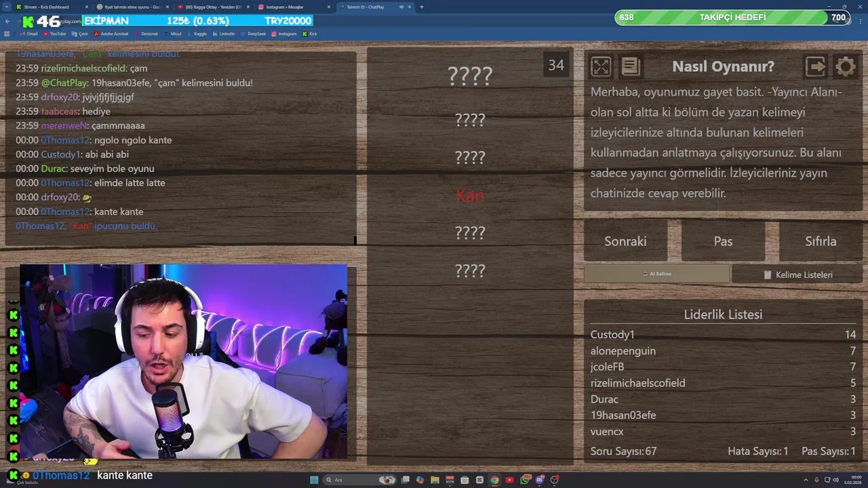This screenshot has width=868, height=488.
Task: Switch to Ragga Oktay YouTube tab
Action: [x=214, y=7]
